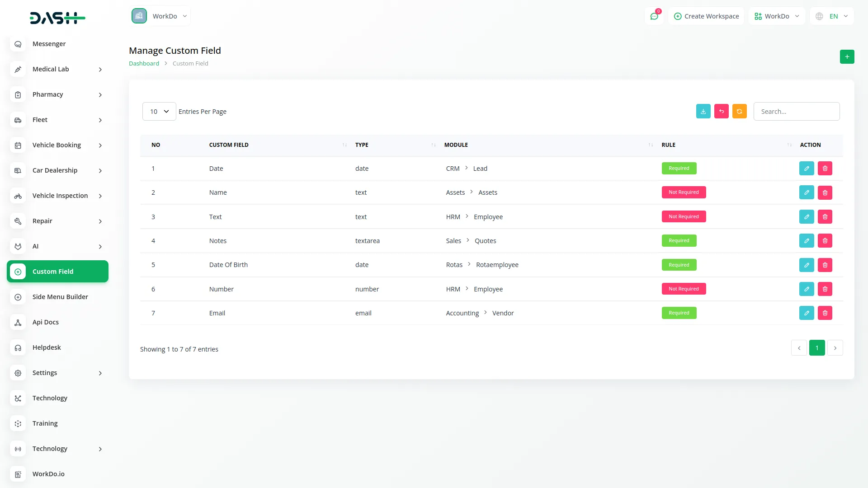Delete the Email custom field row

[825, 313]
